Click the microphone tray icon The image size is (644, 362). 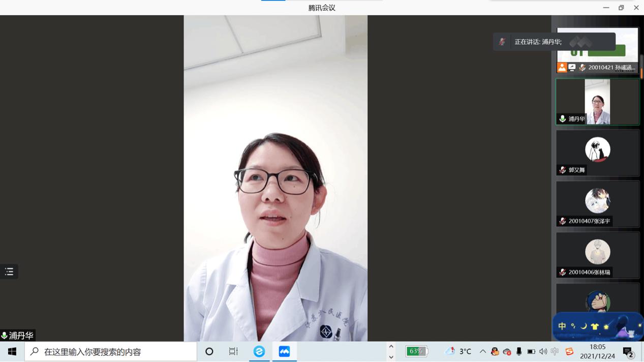coord(519,351)
